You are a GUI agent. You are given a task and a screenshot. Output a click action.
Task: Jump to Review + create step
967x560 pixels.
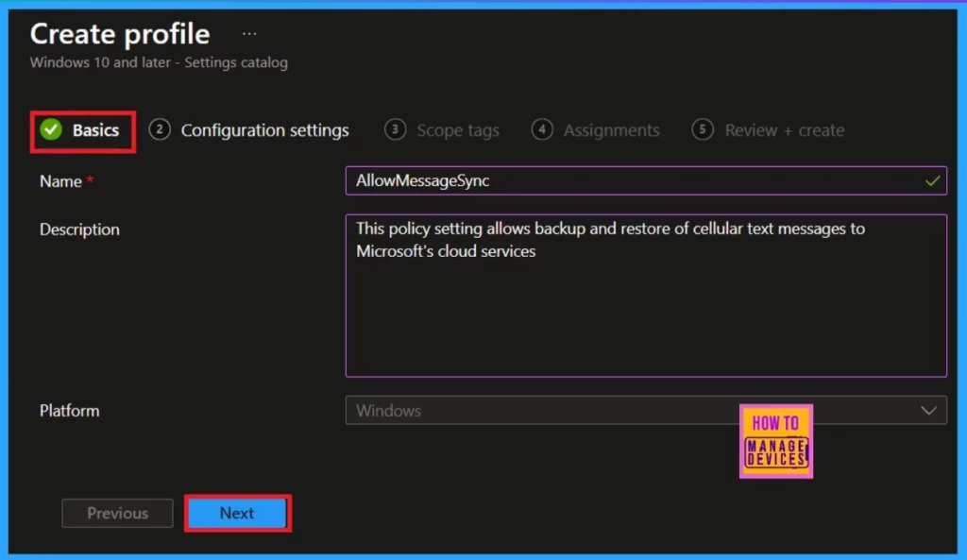pyautogui.click(x=768, y=130)
